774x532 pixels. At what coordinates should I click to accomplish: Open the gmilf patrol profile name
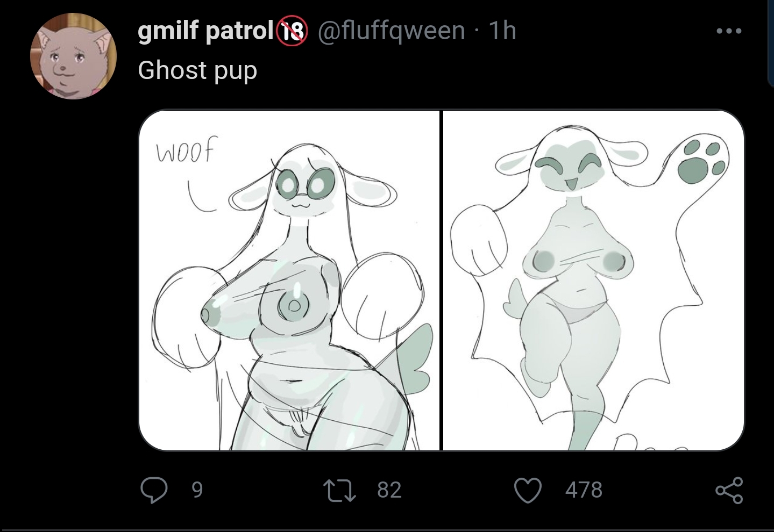[205, 32]
